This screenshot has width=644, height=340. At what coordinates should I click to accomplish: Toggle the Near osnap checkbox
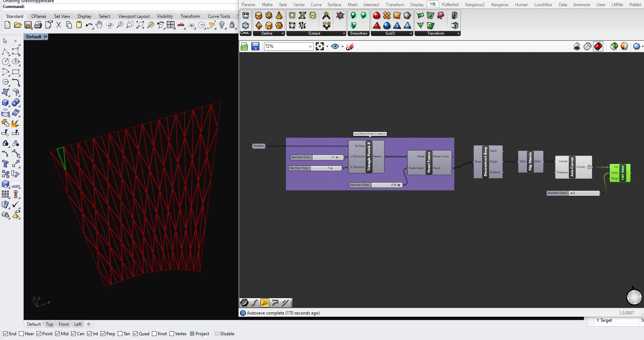pos(21,334)
